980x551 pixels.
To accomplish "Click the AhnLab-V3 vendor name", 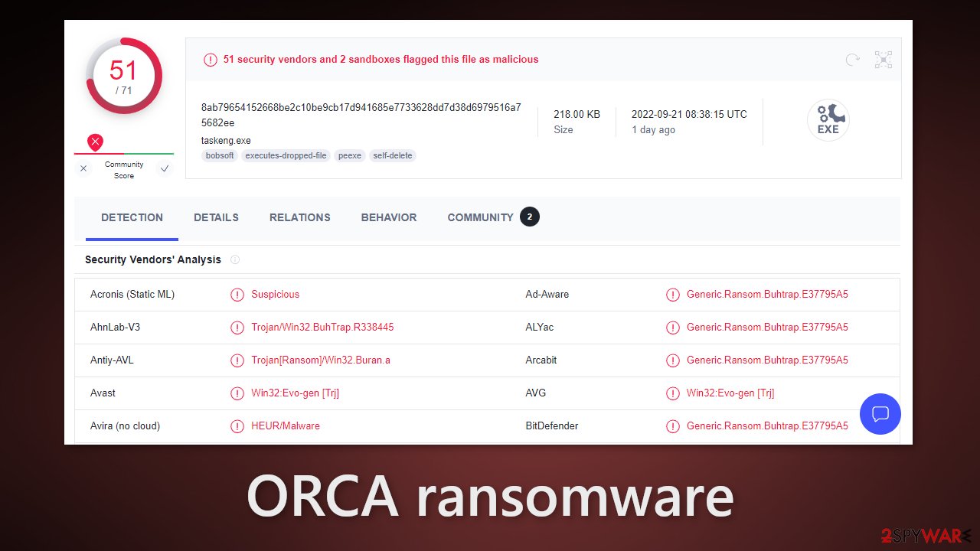I will tap(115, 327).
